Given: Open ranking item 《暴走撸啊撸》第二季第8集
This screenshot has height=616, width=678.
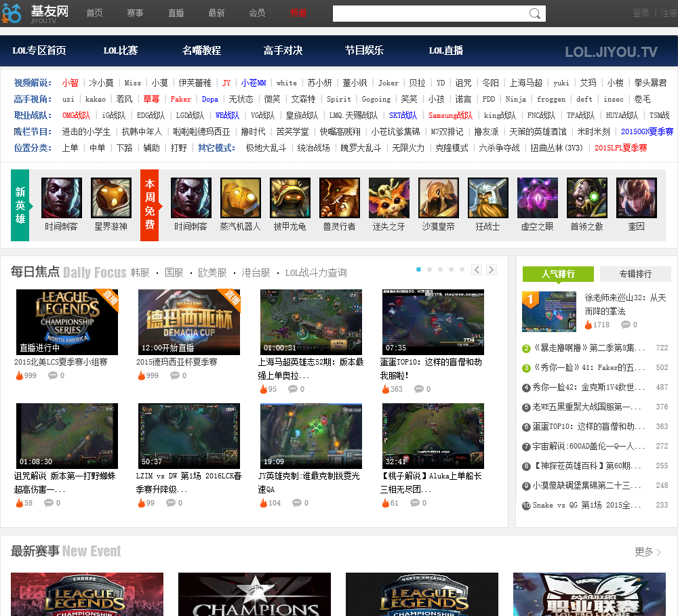Looking at the screenshot, I should [589, 348].
